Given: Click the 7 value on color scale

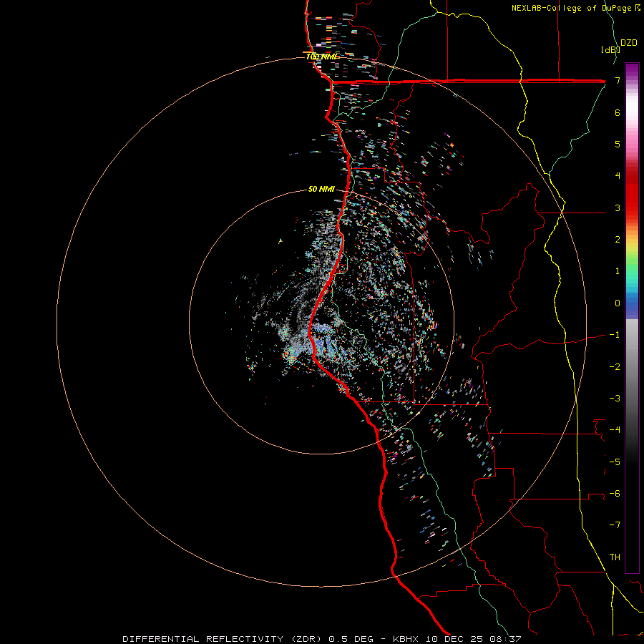Looking at the screenshot, I should pyautogui.click(x=618, y=80).
